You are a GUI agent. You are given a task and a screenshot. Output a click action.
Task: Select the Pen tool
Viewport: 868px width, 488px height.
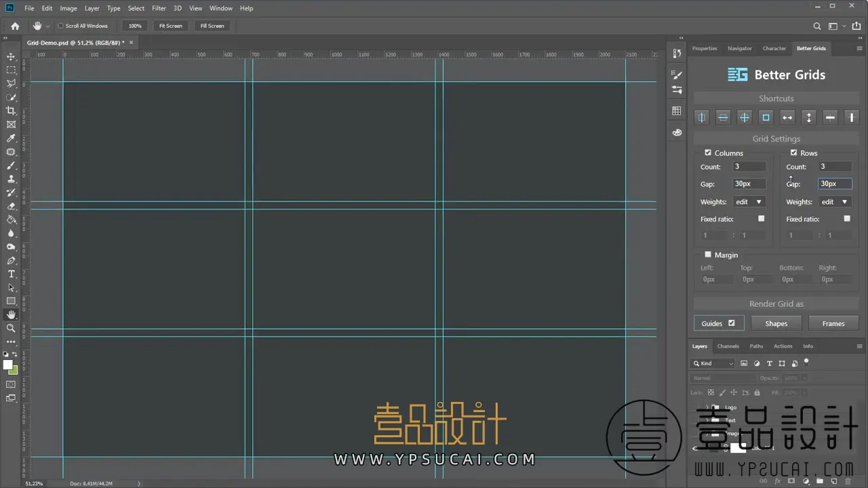(x=11, y=260)
